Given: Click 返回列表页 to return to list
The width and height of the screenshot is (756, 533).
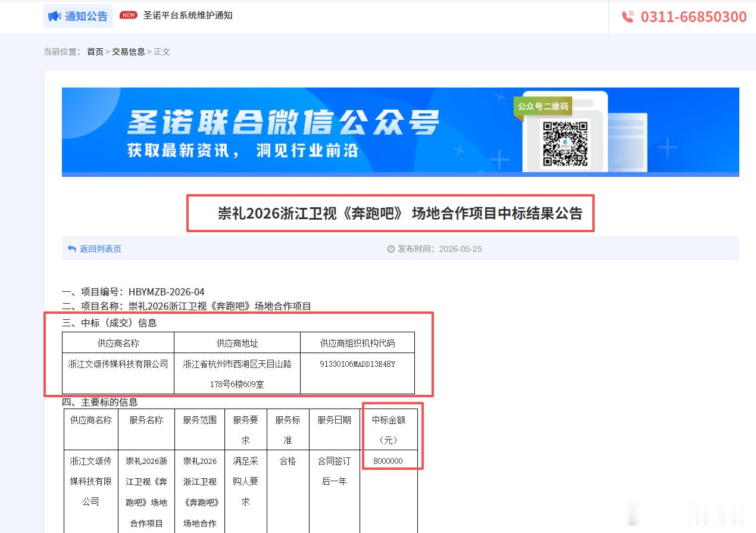Looking at the screenshot, I should 101,249.
